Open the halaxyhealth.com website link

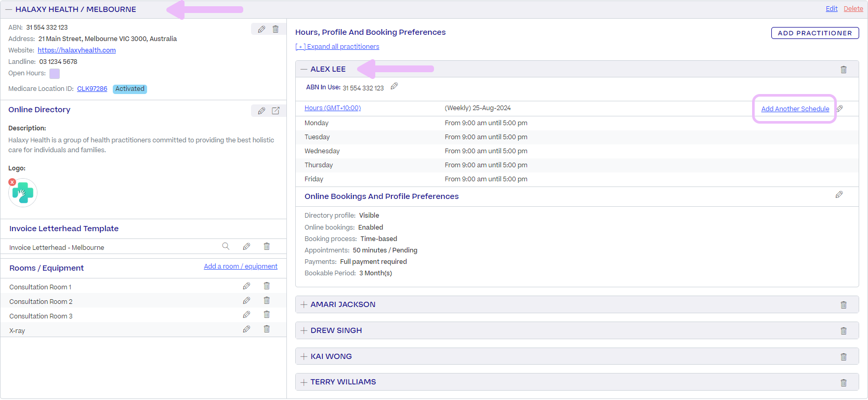(x=77, y=50)
